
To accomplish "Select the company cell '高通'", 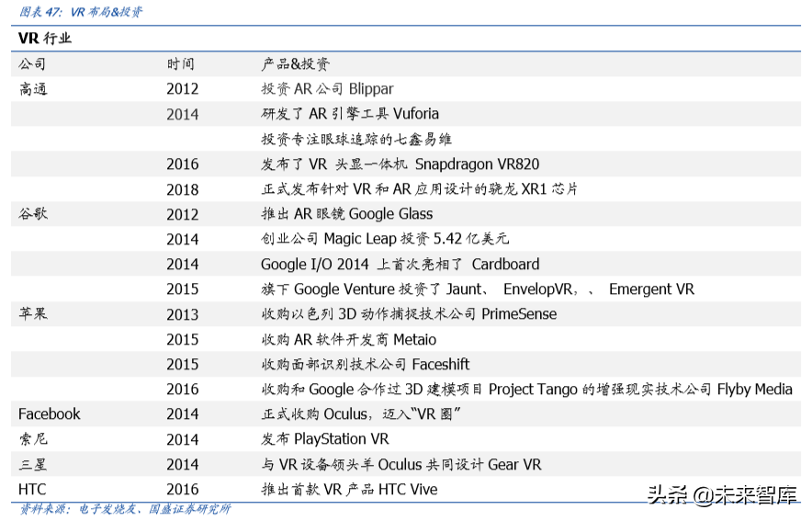I will tap(33, 89).
